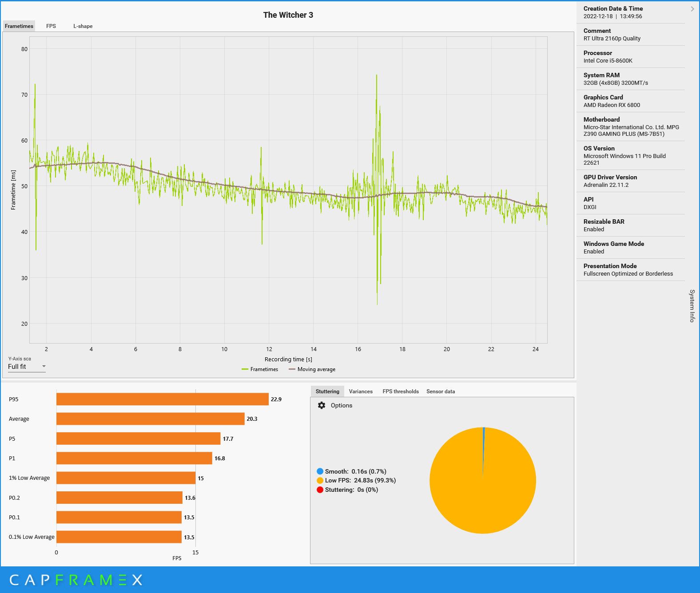This screenshot has width=700, height=593.
Task: Click the P95 bar showing 22.9
Action: click(163, 399)
